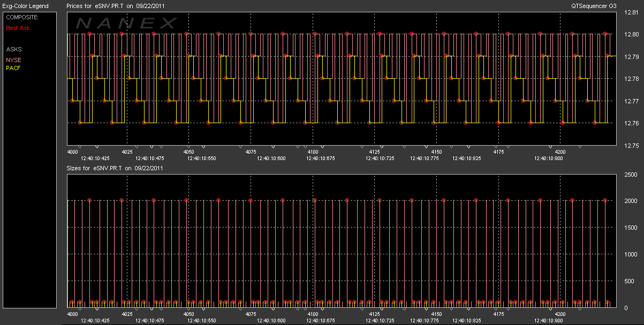Click sequence label 4200 under Prices chart

pos(560,152)
